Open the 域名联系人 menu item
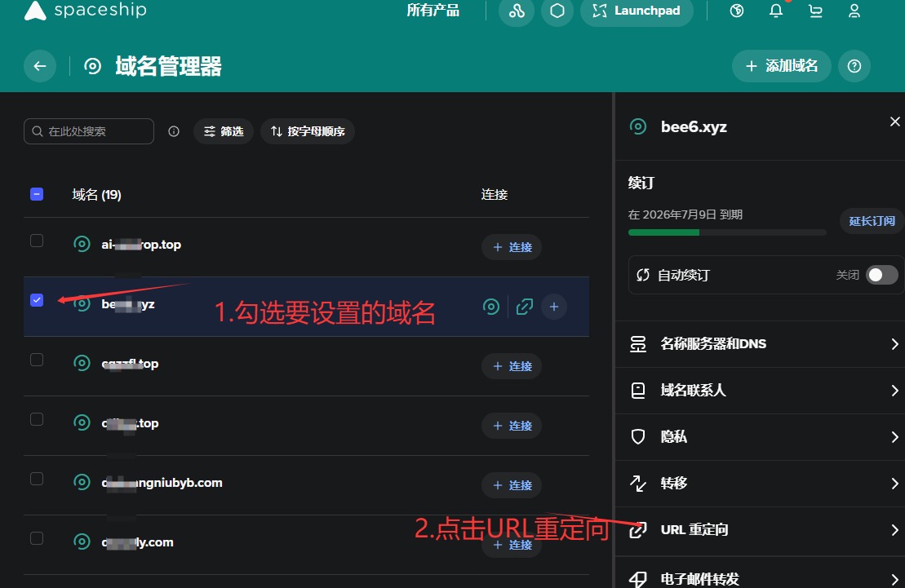The height and width of the screenshot is (588, 905). pyautogui.click(x=759, y=391)
